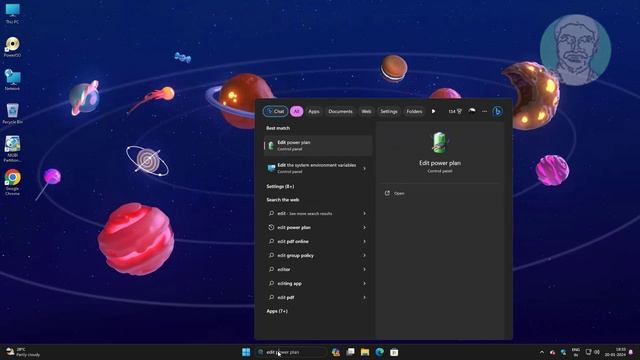Expand Edit system environment variables chevron

(364, 168)
